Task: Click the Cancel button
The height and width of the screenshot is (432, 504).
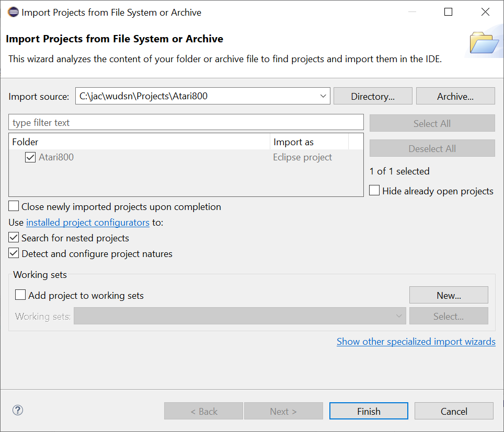Action: (x=454, y=411)
